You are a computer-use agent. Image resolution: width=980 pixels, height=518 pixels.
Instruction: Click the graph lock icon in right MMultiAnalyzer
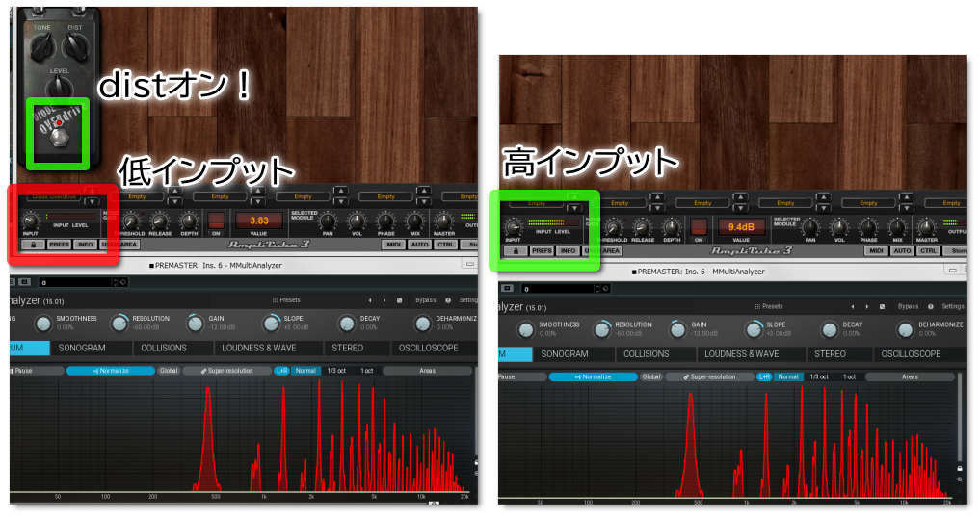coord(960,468)
